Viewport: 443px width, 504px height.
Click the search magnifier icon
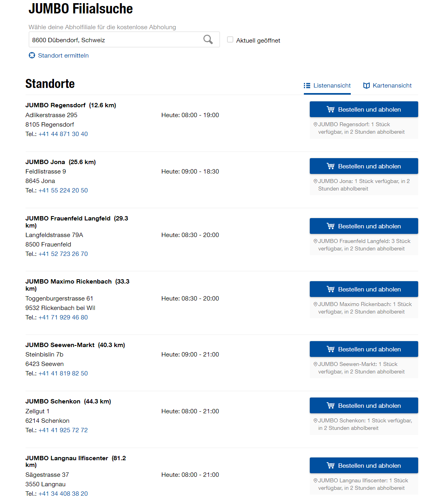pyautogui.click(x=208, y=39)
